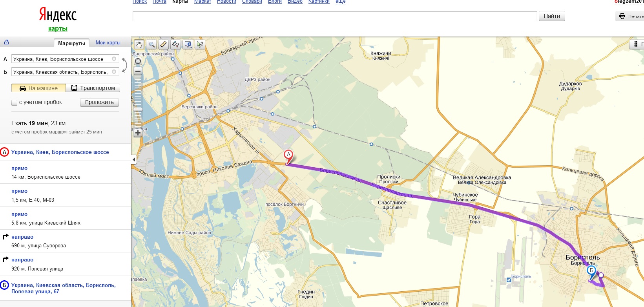The image size is (644, 307).
Task: Zoom out with the minus button
Action: [138, 71]
